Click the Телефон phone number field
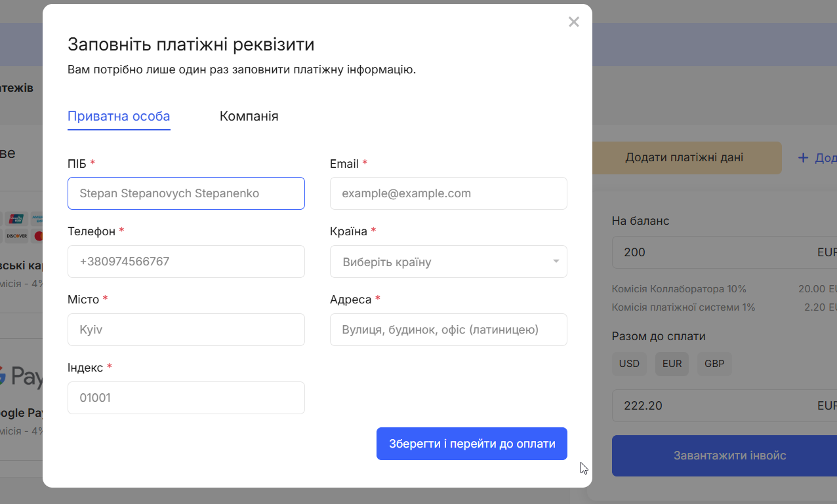Image resolution: width=837 pixels, height=504 pixels. point(186,262)
